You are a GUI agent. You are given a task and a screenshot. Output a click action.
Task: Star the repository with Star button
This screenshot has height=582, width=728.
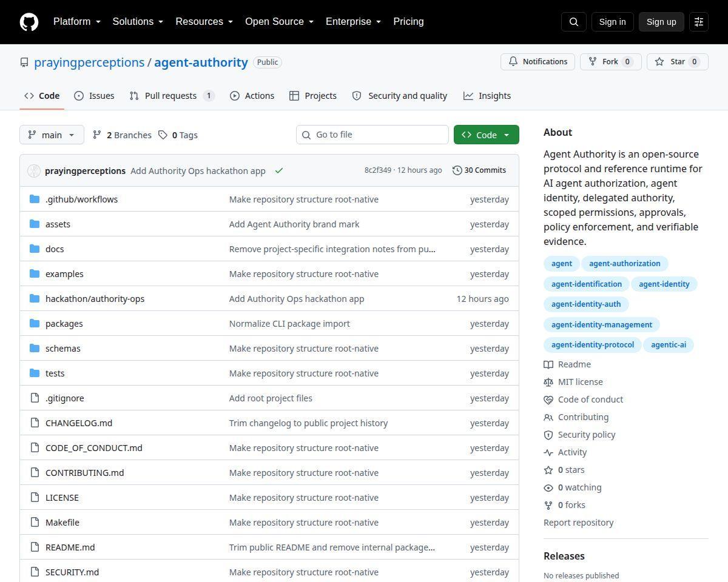(x=678, y=62)
